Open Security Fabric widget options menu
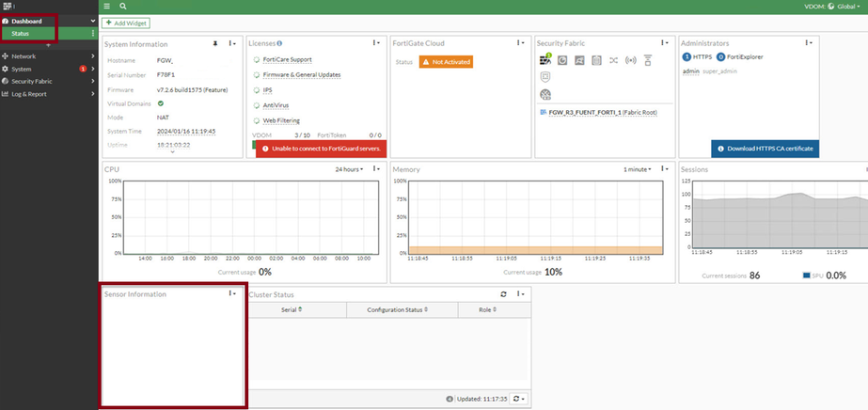 [664, 43]
